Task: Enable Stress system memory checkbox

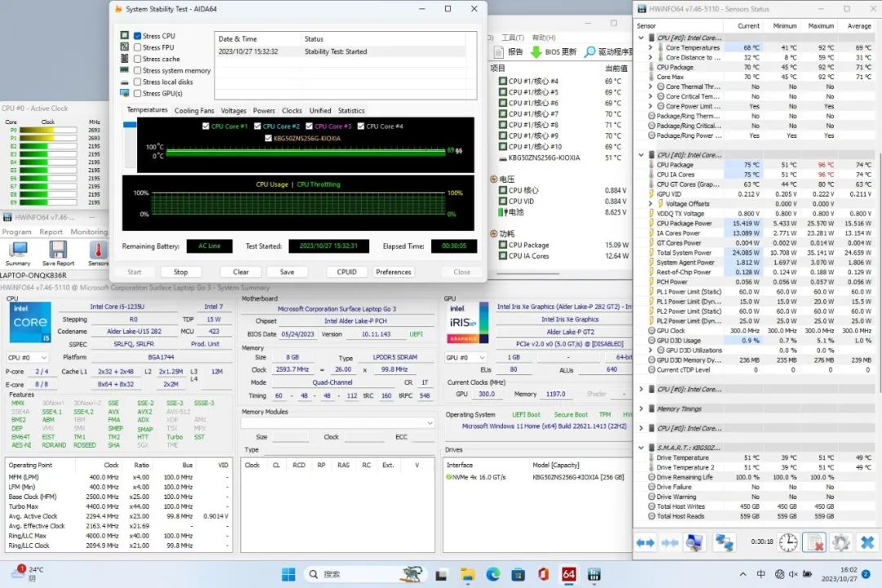Action: pos(137,70)
